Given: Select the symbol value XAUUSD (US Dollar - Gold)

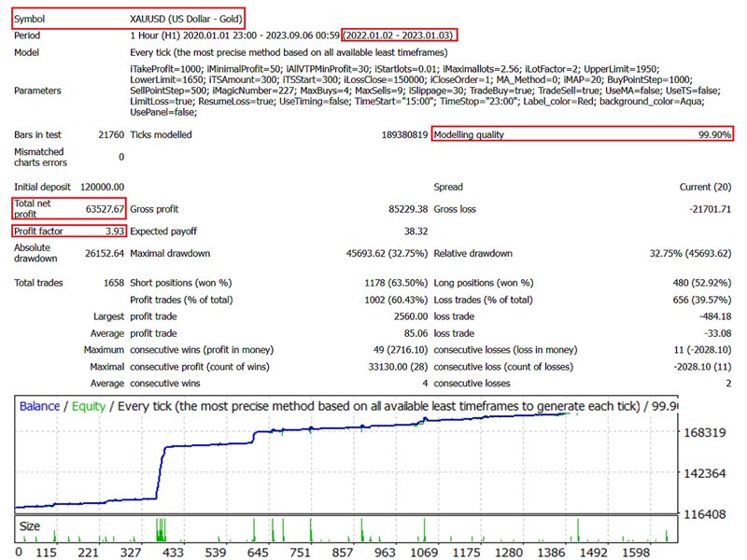Looking at the screenshot, I should pos(186,19).
